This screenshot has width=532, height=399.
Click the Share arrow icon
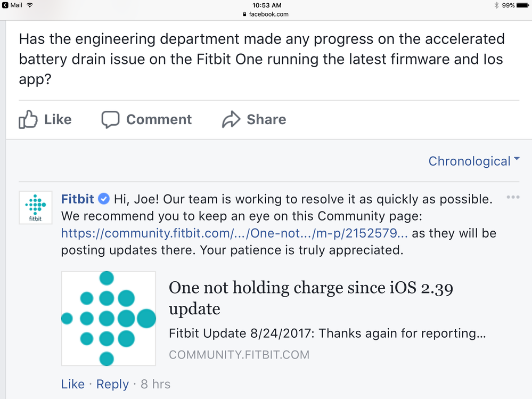pyautogui.click(x=231, y=119)
